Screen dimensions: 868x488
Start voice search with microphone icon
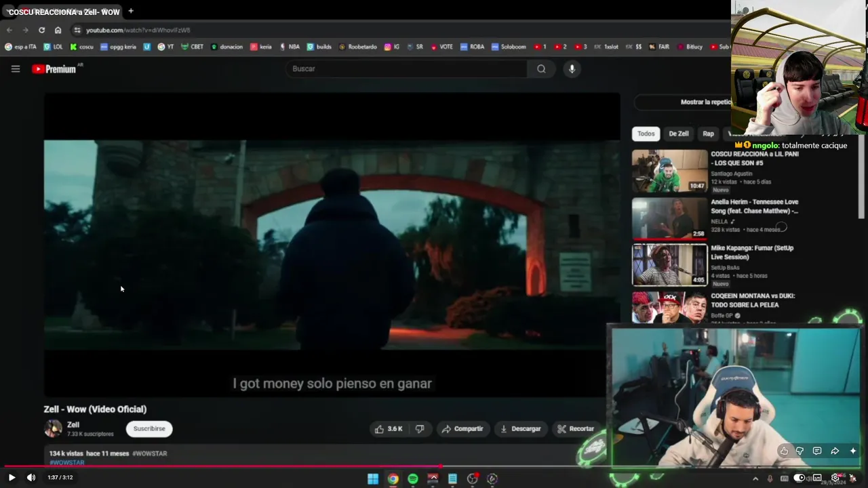point(572,68)
